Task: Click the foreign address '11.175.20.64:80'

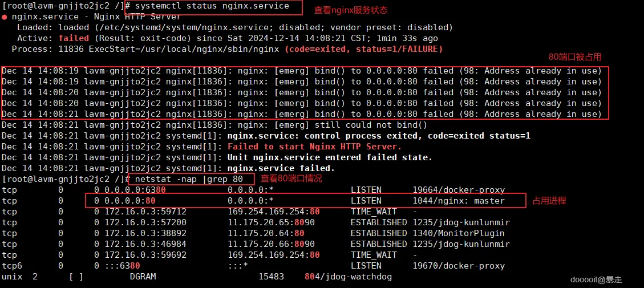Action: (266, 233)
